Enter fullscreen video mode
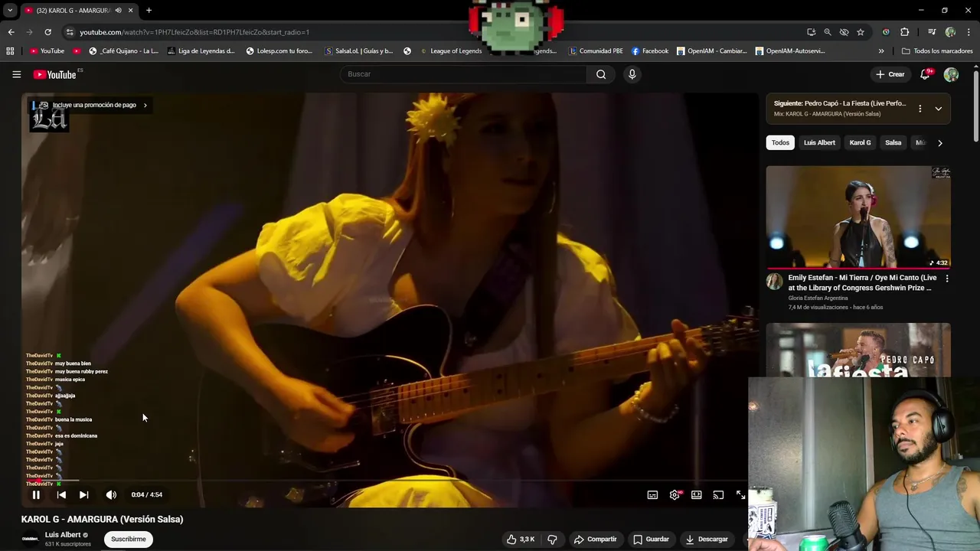This screenshot has width=980, height=551. (740, 494)
